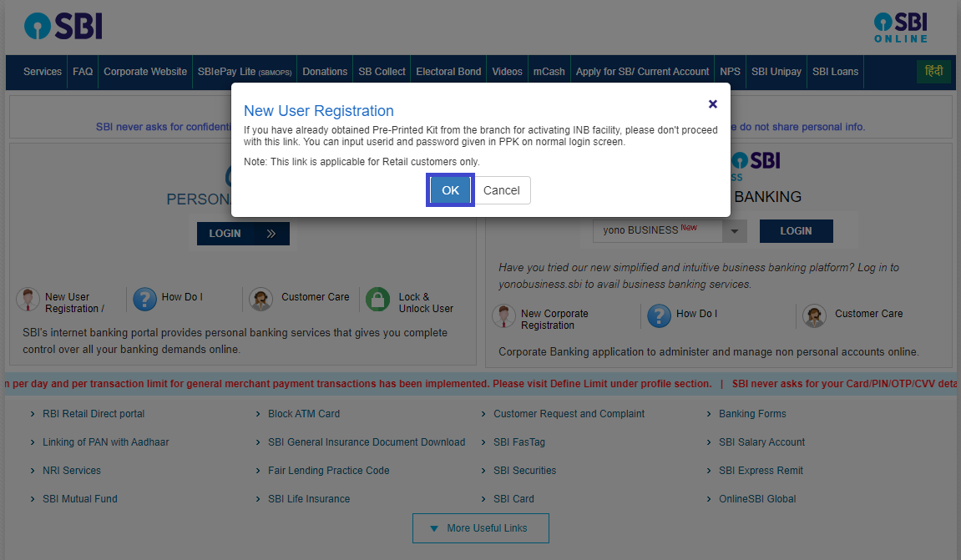Open the SBI FasTag link

pyautogui.click(x=519, y=442)
